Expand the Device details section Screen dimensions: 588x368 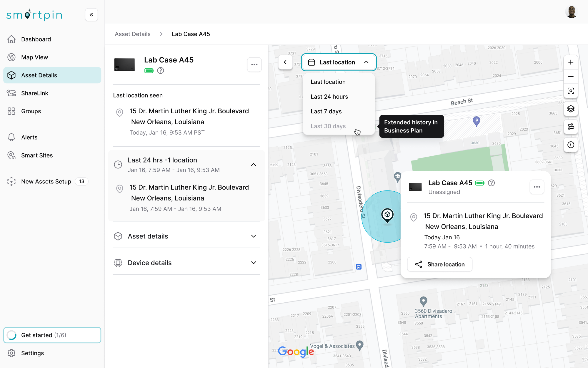(254, 263)
